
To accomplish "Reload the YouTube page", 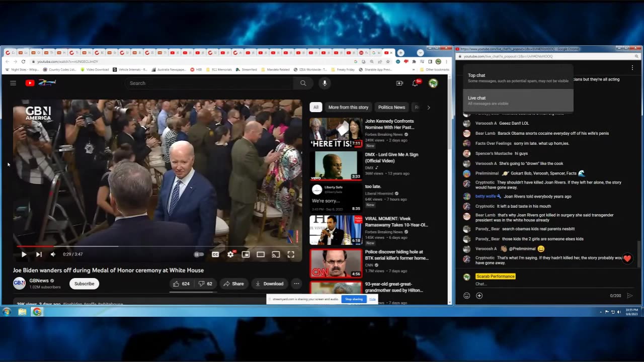I will 23,61.
